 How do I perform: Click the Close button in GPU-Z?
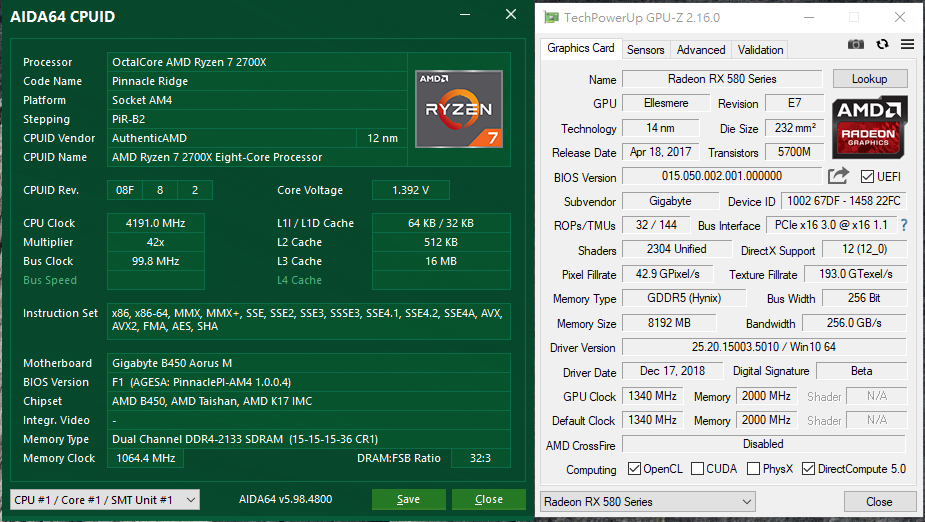point(878,501)
